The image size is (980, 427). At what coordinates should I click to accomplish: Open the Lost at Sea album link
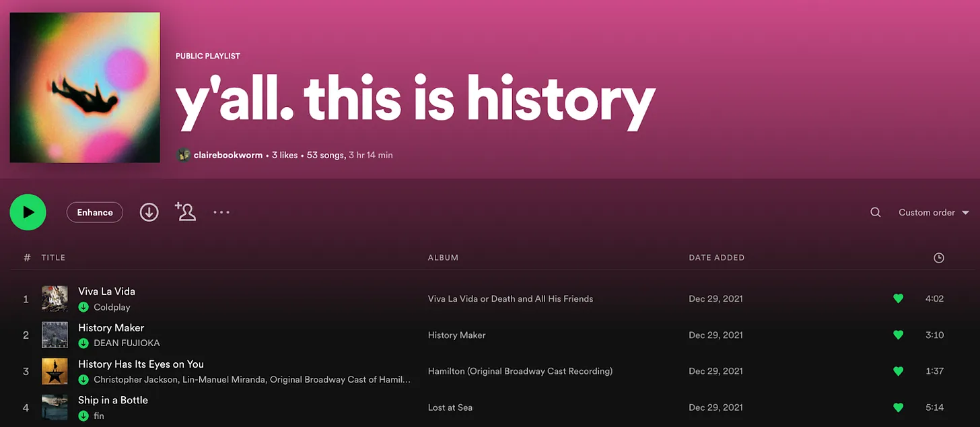click(449, 407)
